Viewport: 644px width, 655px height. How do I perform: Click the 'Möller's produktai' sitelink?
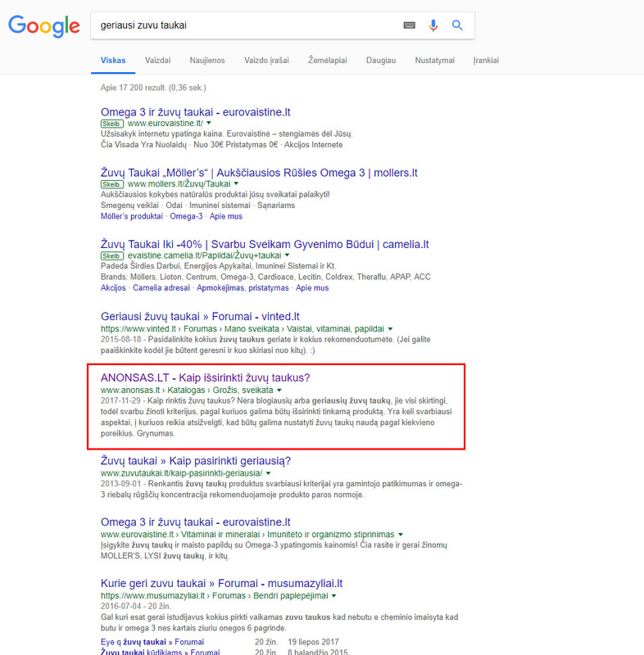click(132, 216)
